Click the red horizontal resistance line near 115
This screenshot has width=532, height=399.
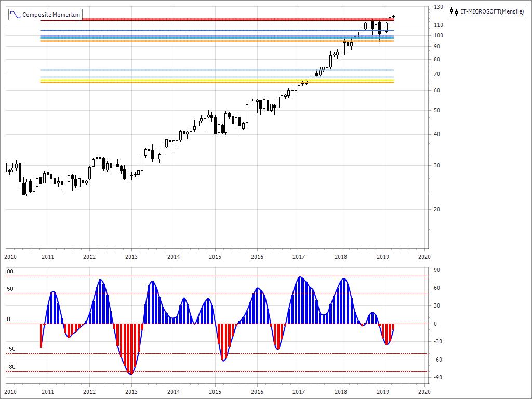pyautogui.click(x=217, y=20)
